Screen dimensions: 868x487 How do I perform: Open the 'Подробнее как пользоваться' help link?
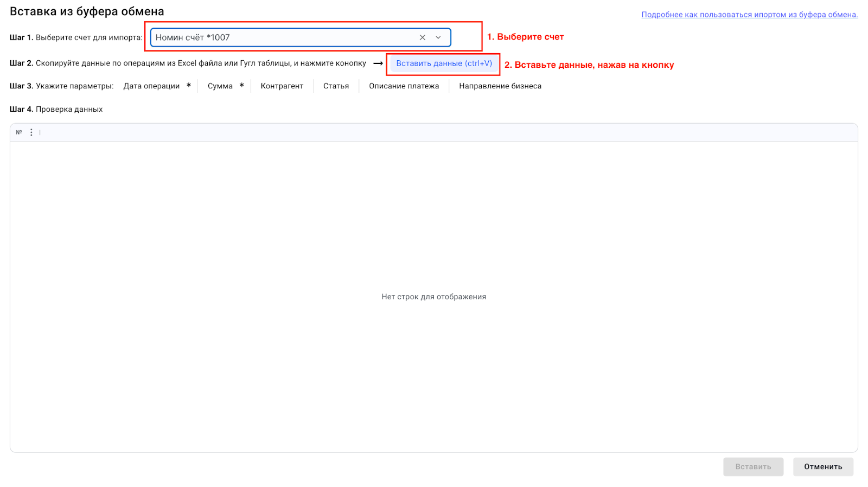[749, 15]
